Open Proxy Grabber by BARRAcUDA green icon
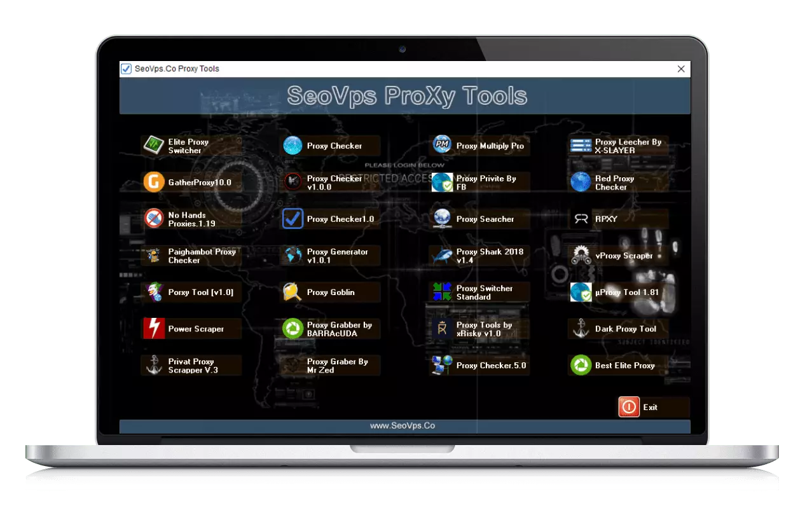The width and height of the screenshot is (812, 508). point(292,329)
